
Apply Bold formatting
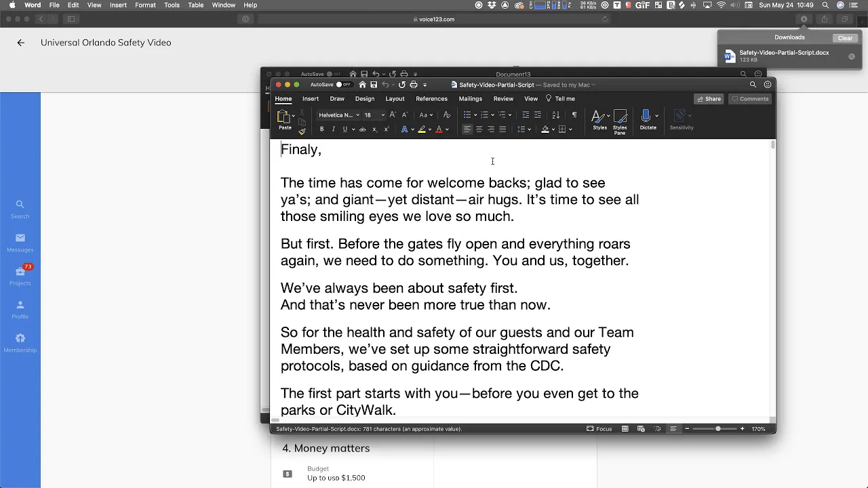coord(321,129)
